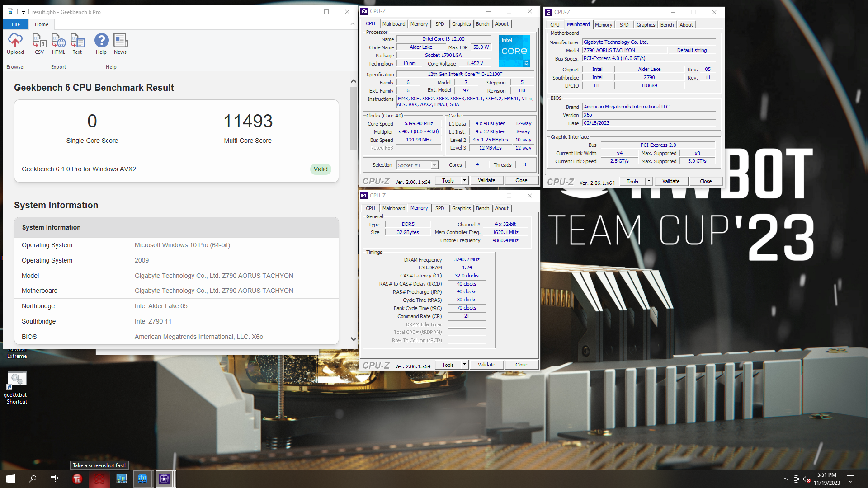This screenshot has height=488, width=868.
Task: Open About tab in top CPU-Z CPU window
Action: (x=502, y=24)
